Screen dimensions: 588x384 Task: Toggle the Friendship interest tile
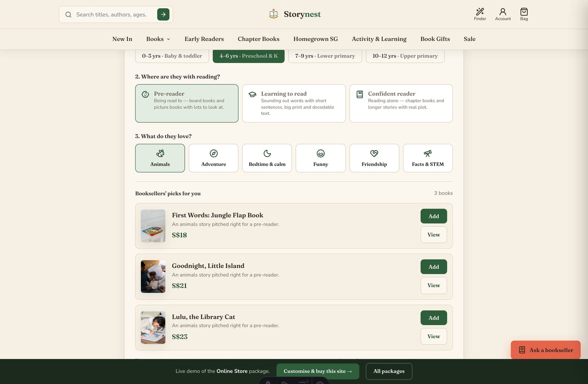coord(374,158)
